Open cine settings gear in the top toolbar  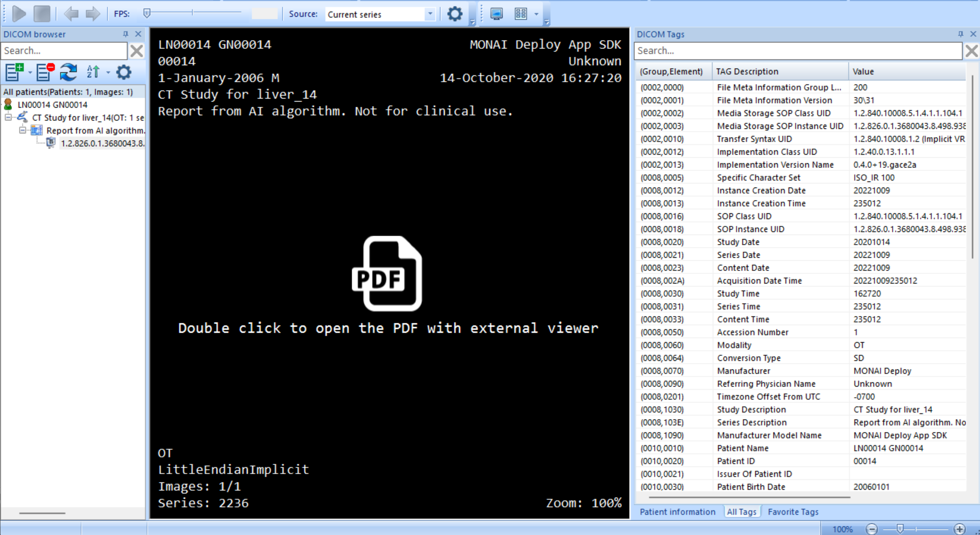tap(455, 14)
